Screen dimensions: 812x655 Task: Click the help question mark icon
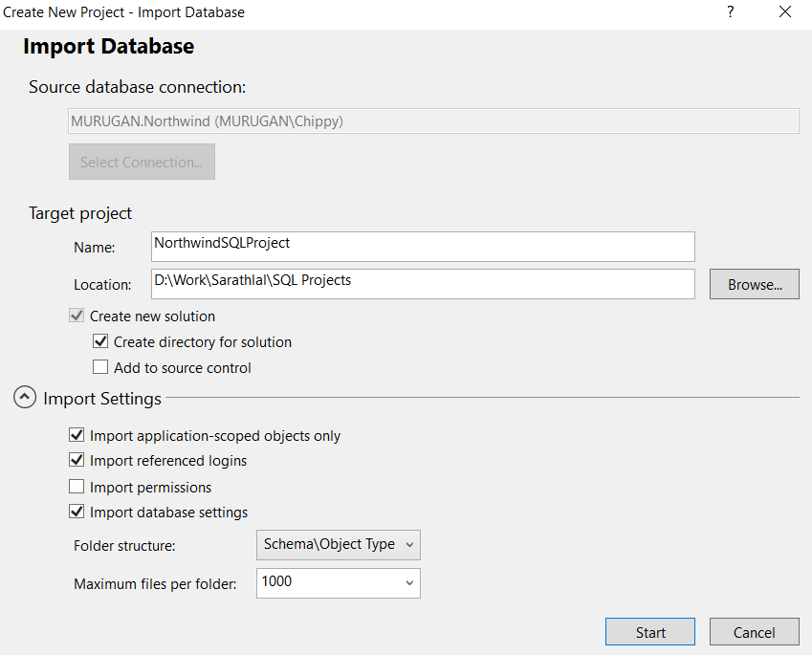point(731,12)
